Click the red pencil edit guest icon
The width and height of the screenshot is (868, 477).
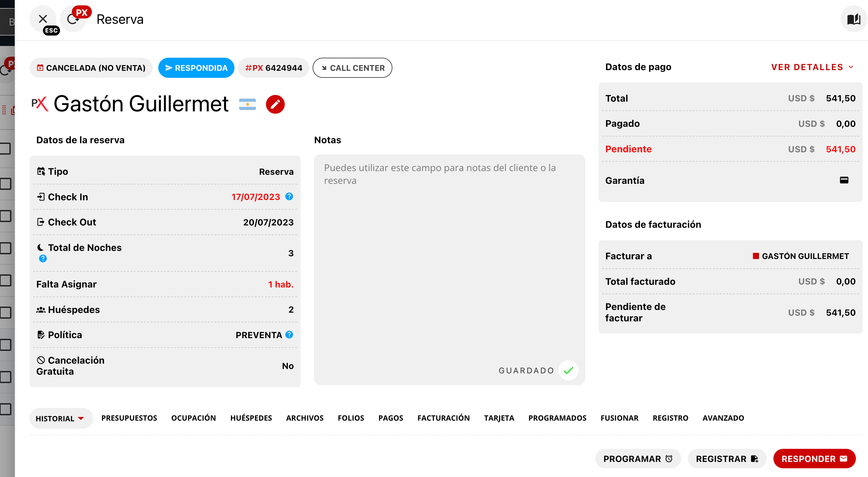[x=275, y=105]
